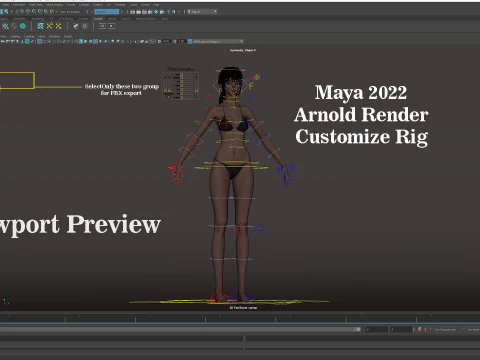Screen dimensions: 480x360
Task: Open the viewport Panels menu
Action: pyautogui.click(x=68, y=36)
